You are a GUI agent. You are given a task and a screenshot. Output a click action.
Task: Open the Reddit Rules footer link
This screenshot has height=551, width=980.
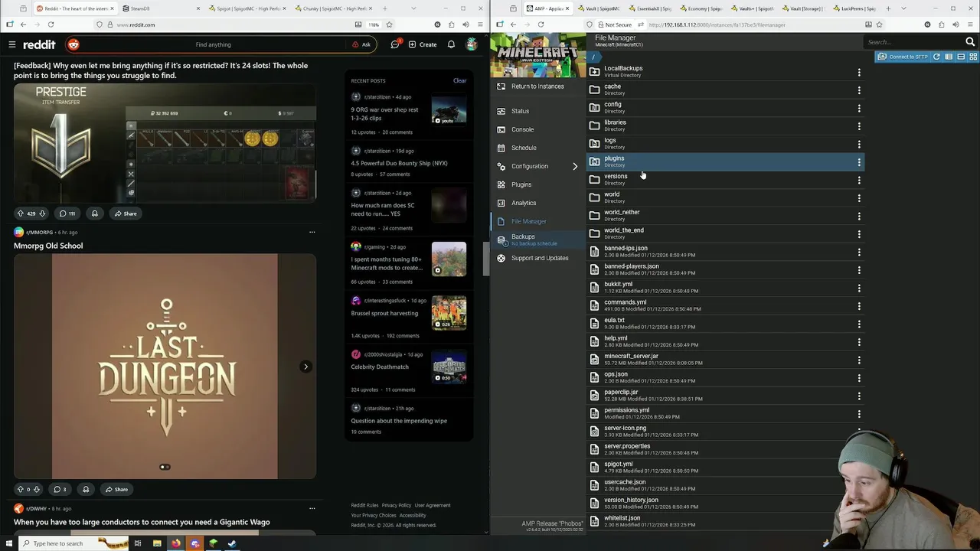coord(364,505)
